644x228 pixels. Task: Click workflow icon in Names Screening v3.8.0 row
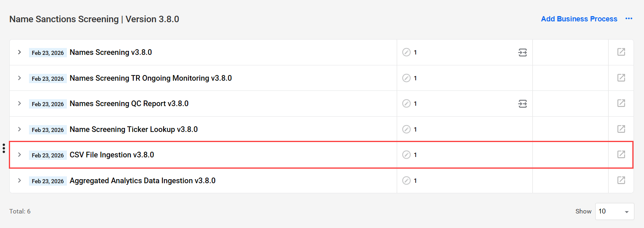point(522,52)
